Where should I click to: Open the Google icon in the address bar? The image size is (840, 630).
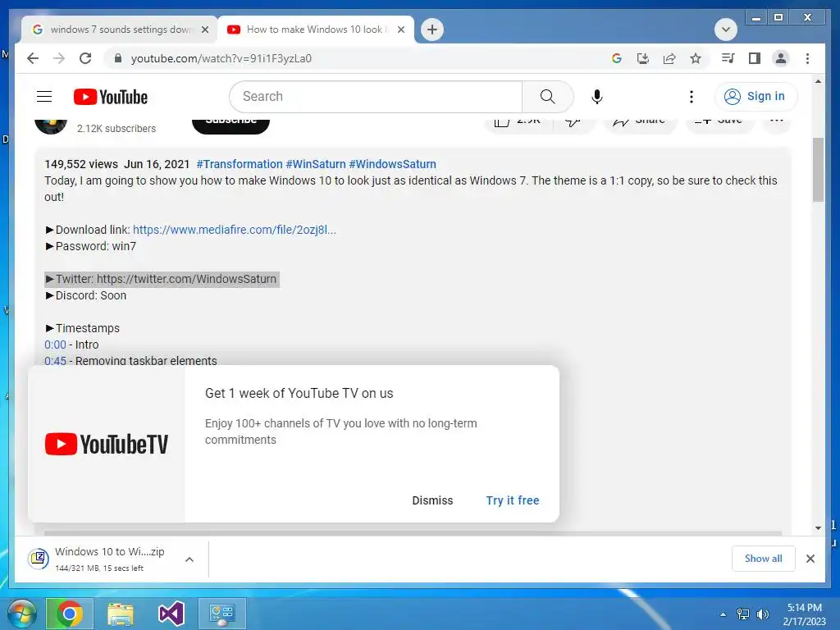click(x=617, y=58)
